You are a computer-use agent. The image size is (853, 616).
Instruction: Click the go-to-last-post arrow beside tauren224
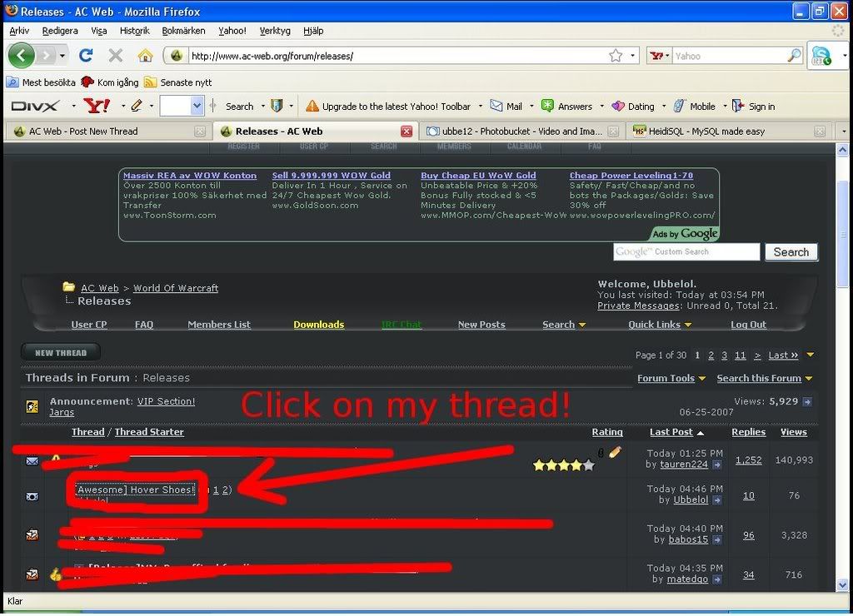click(x=717, y=464)
